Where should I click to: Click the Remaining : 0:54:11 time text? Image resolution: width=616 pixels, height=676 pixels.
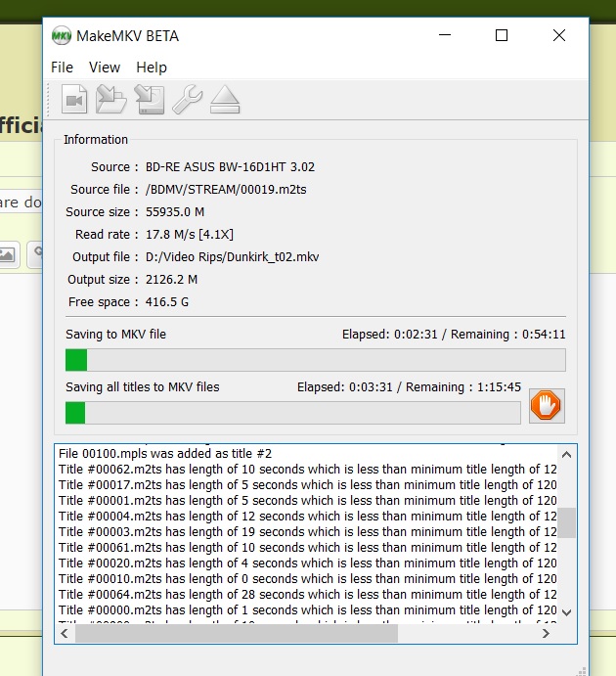[507, 335]
